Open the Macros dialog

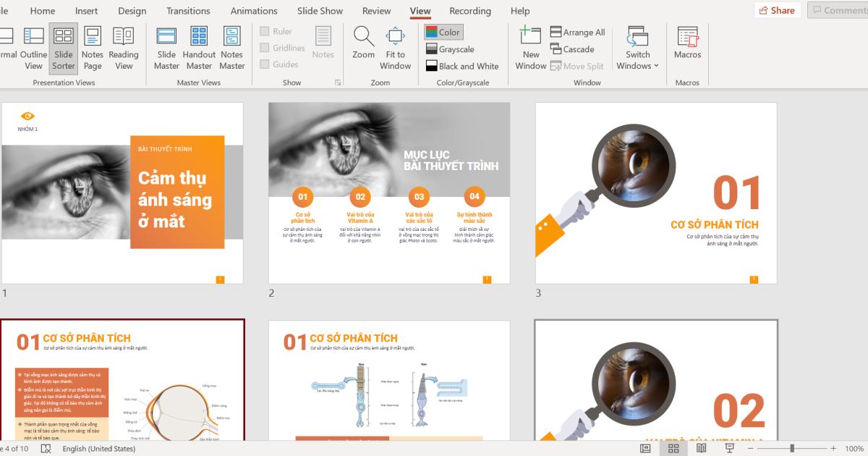688,43
